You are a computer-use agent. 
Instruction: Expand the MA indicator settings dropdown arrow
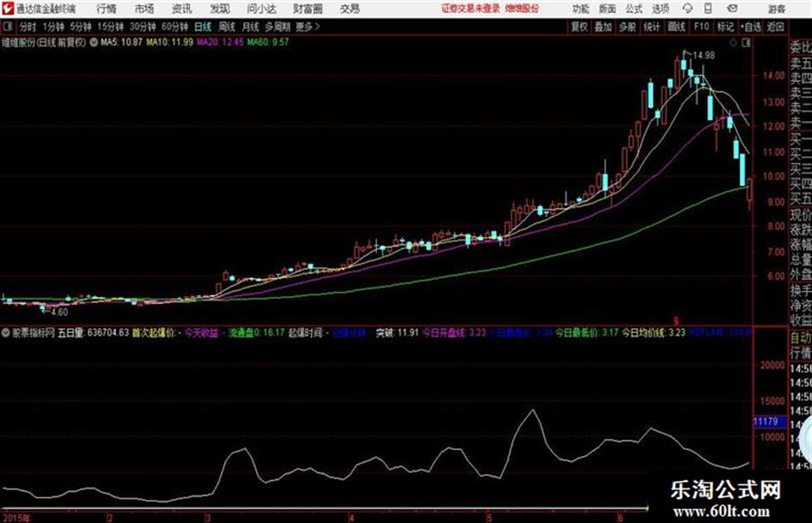pyautogui.click(x=94, y=42)
